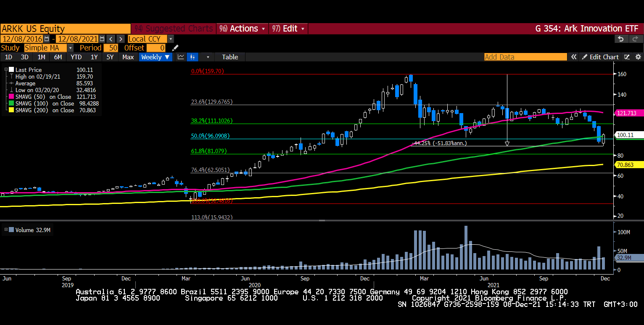Click the 23.6%(129.6765) Fibonacci label
The height and width of the screenshot is (325, 644).
point(212,102)
